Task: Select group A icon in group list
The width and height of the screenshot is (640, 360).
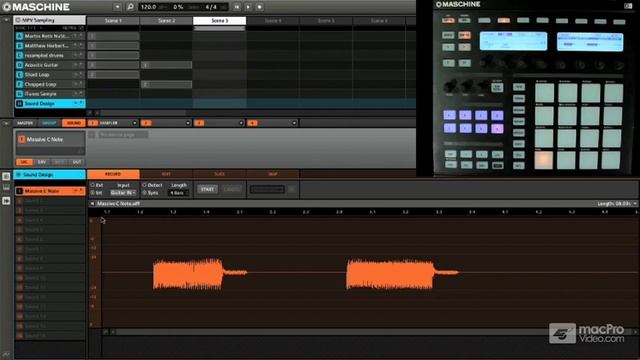Action: tap(19, 36)
